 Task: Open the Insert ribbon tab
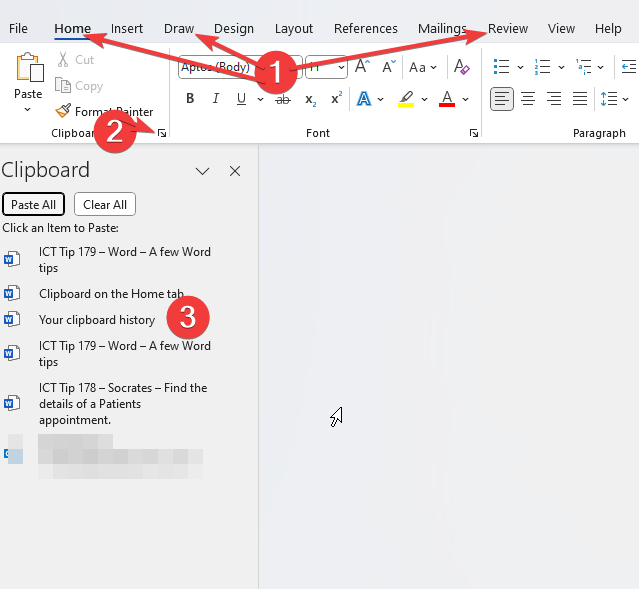[127, 29]
